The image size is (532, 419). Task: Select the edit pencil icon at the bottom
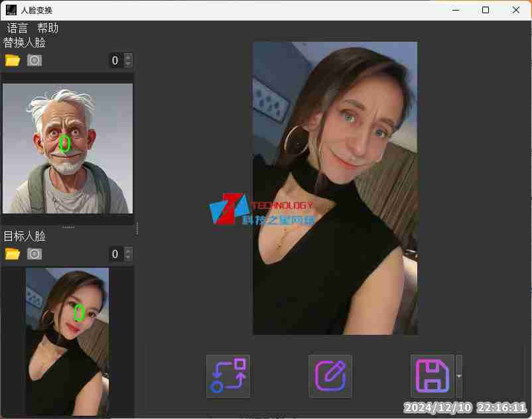point(330,376)
